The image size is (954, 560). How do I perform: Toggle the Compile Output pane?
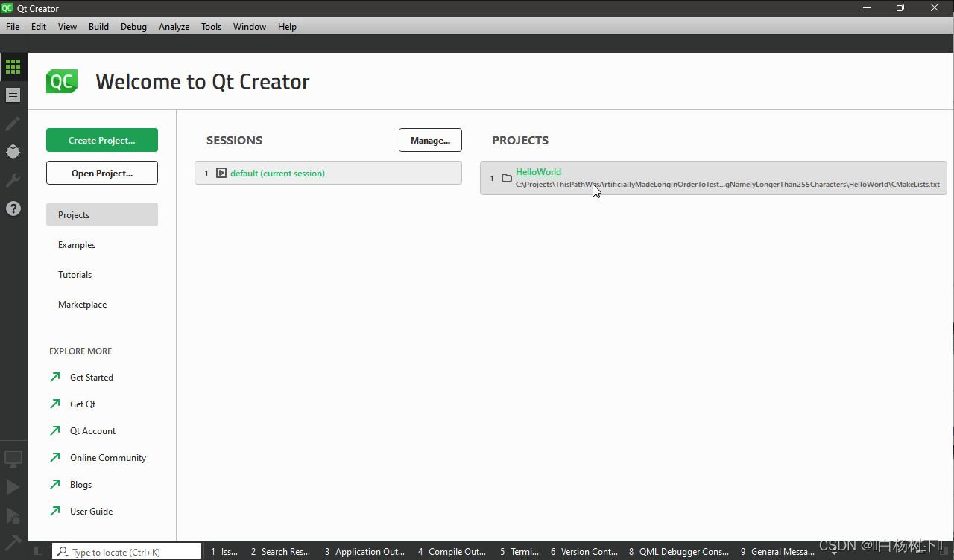[x=452, y=551]
